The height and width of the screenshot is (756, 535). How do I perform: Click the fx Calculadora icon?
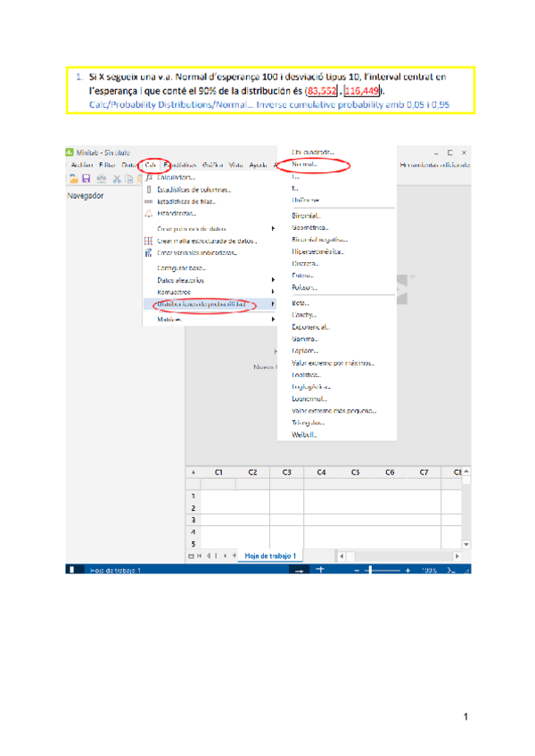tap(149, 177)
